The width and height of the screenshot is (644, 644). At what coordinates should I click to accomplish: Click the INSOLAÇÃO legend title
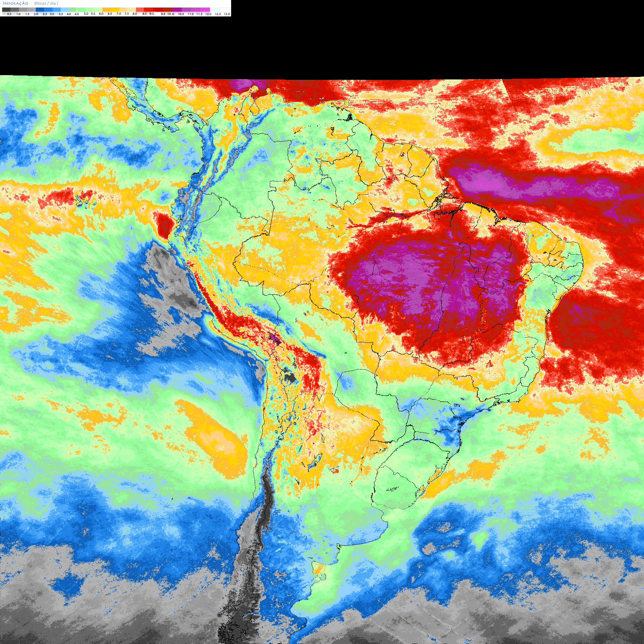[x=16, y=3]
